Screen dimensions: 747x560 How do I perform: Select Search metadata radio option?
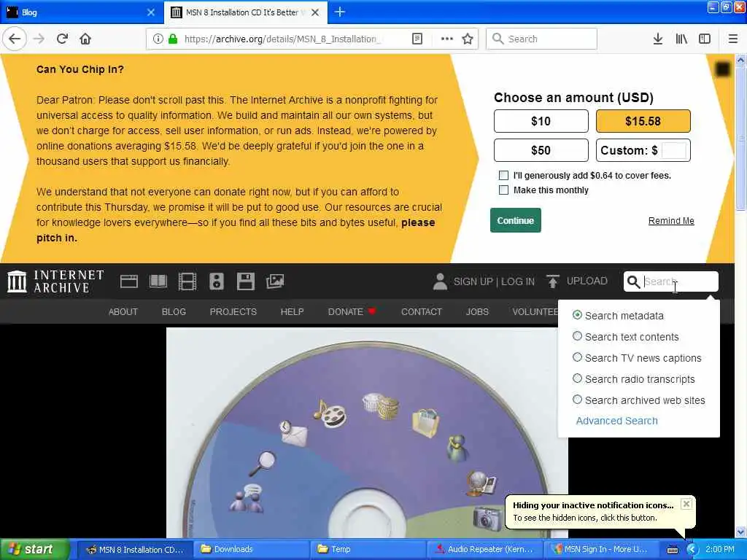click(577, 315)
